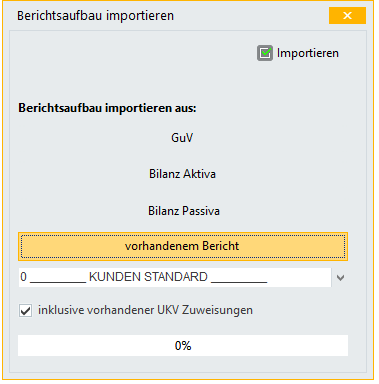The image size is (379, 384).
Task: Click the vorhandenem Bericht button
Action: [183, 246]
